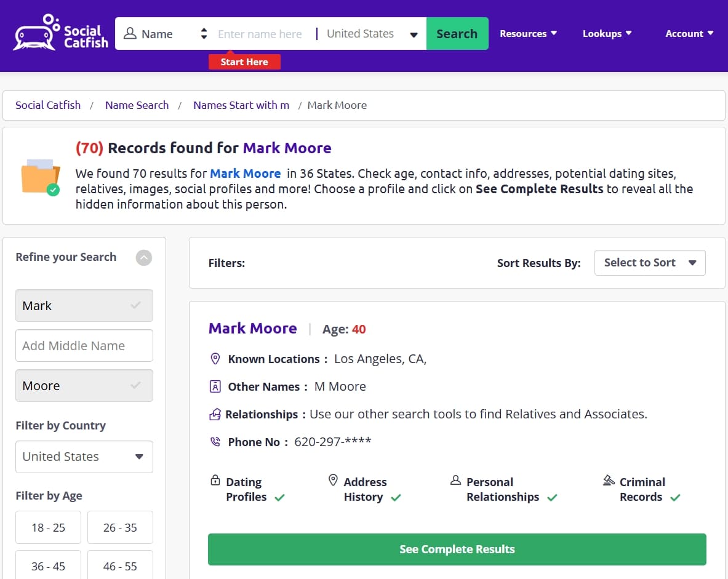Click the Known Locations pin icon

215,359
